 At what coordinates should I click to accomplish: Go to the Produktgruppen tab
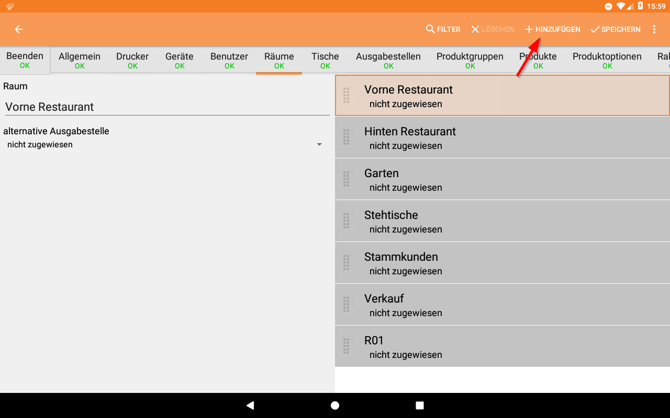pos(470,61)
